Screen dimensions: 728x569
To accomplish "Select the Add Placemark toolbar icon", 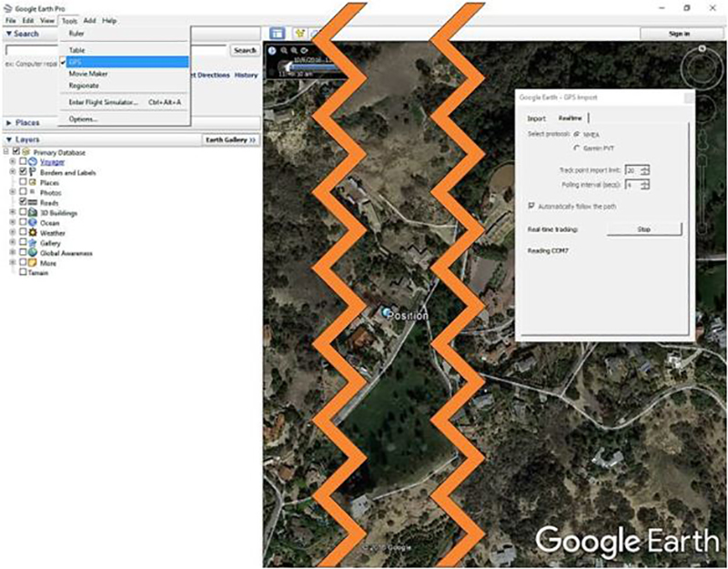I will tap(301, 34).
